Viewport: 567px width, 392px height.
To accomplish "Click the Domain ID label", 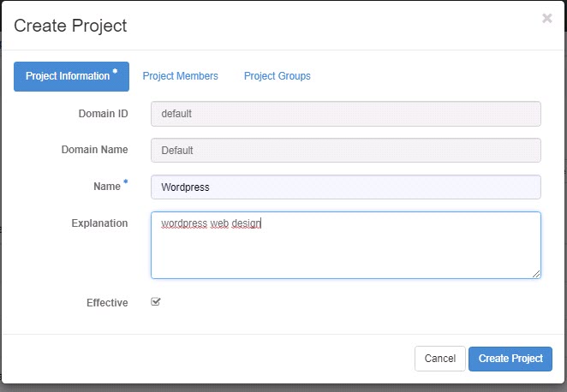I will 103,114.
